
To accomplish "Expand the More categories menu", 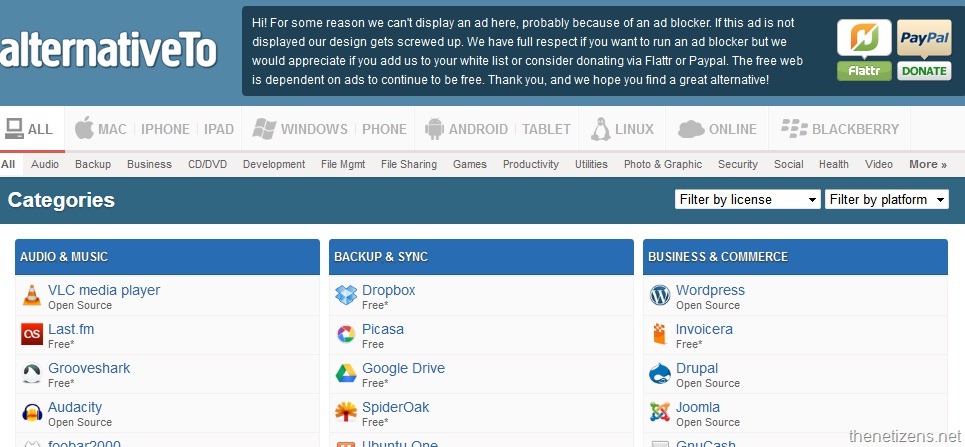I will coord(927,164).
